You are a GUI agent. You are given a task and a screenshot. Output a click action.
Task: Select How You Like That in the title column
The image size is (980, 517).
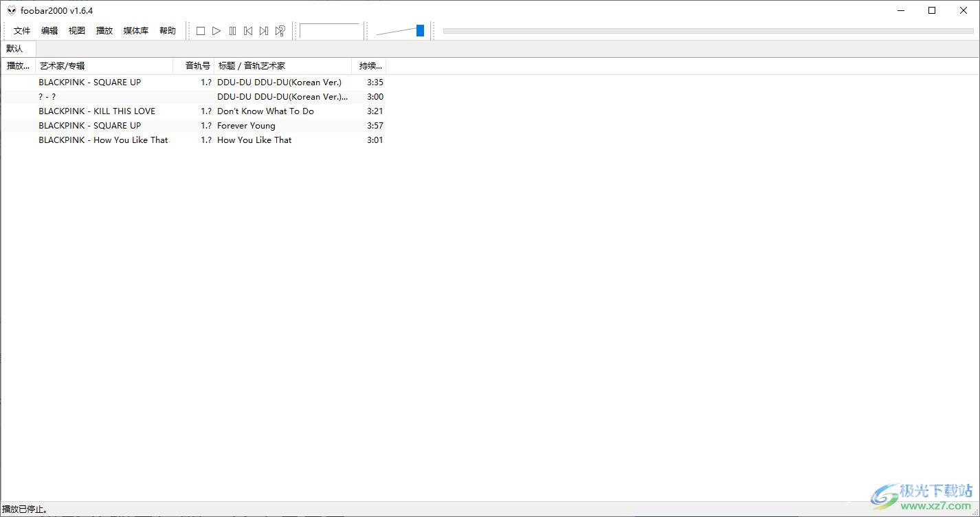tap(254, 140)
